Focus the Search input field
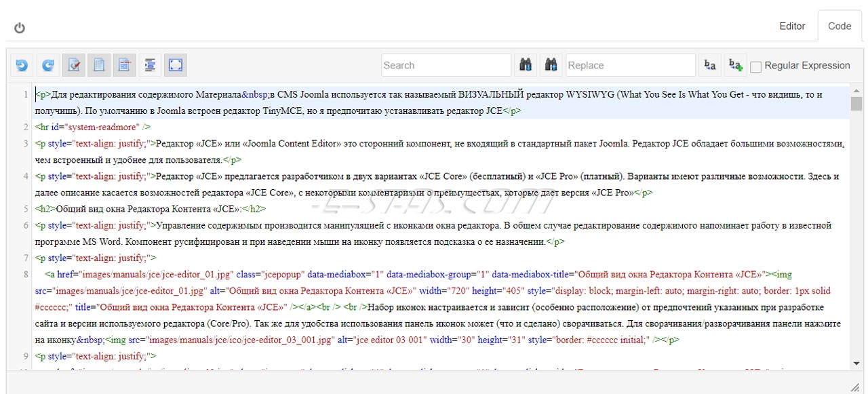Viewport: 868px width, 394px height. [446, 65]
